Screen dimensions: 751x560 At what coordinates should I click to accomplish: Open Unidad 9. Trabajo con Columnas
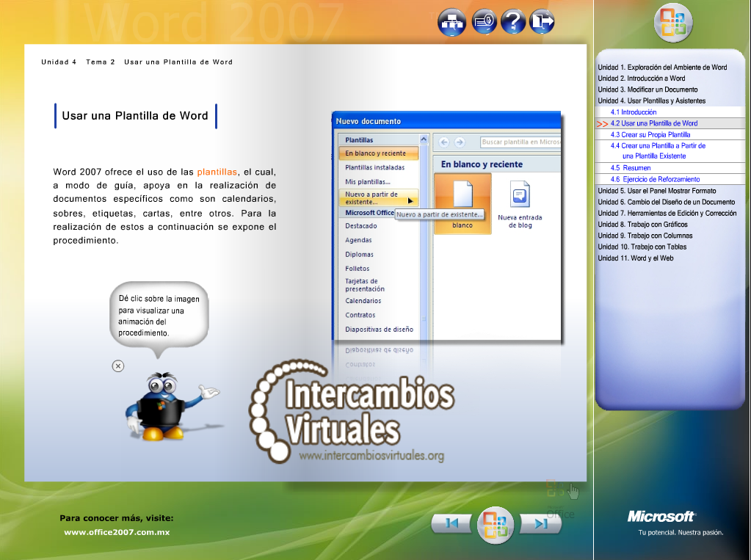(645, 236)
